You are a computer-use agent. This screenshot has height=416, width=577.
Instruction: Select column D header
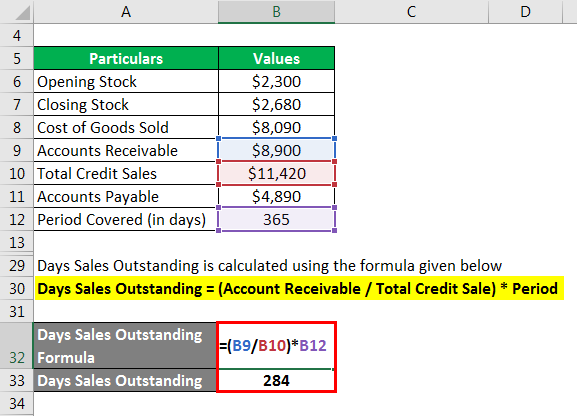point(525,12)
